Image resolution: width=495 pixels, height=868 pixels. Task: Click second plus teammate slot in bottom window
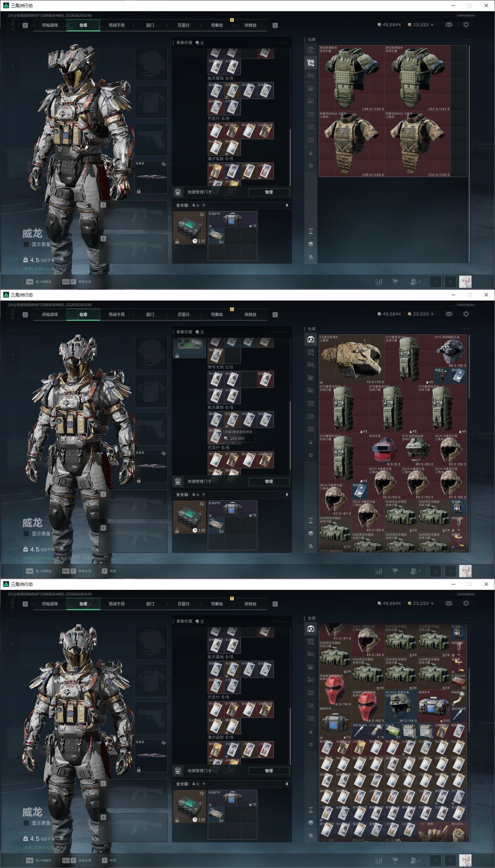(x=451, y=861)
